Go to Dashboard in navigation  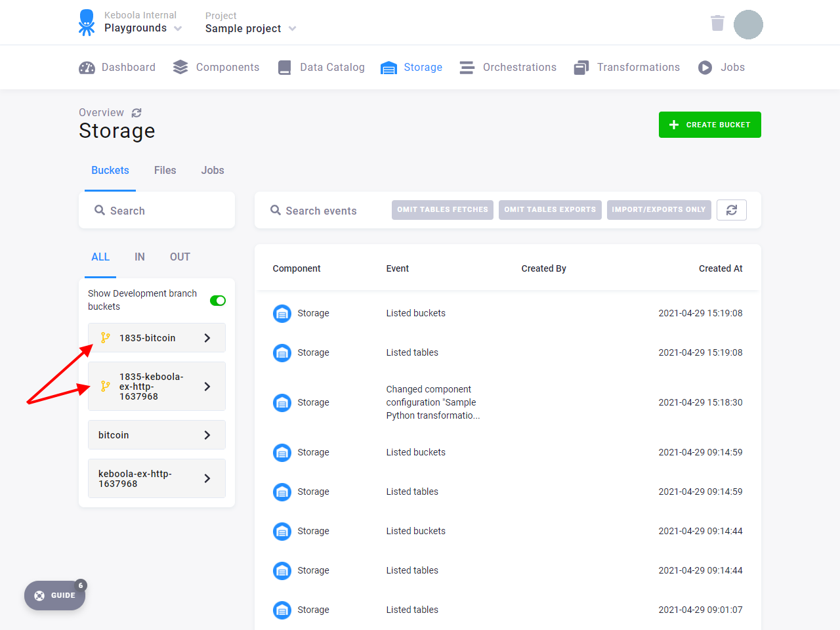pyautogui.click(x=117, y=68)
